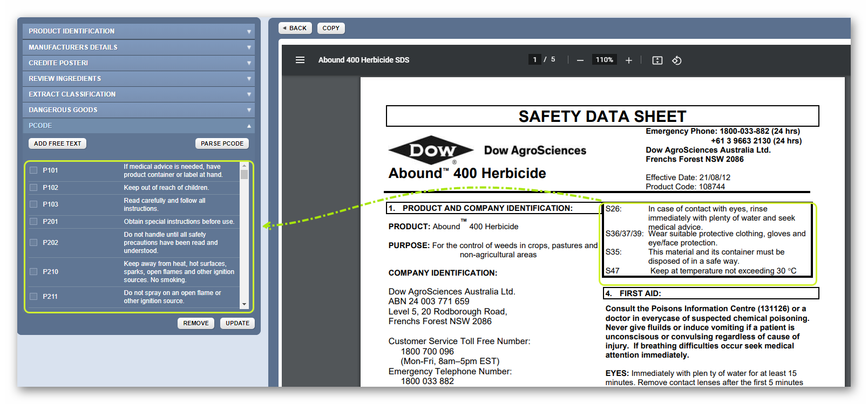
Task: Click the PARSE PCODE button
Action: click(x=222, y=143)
